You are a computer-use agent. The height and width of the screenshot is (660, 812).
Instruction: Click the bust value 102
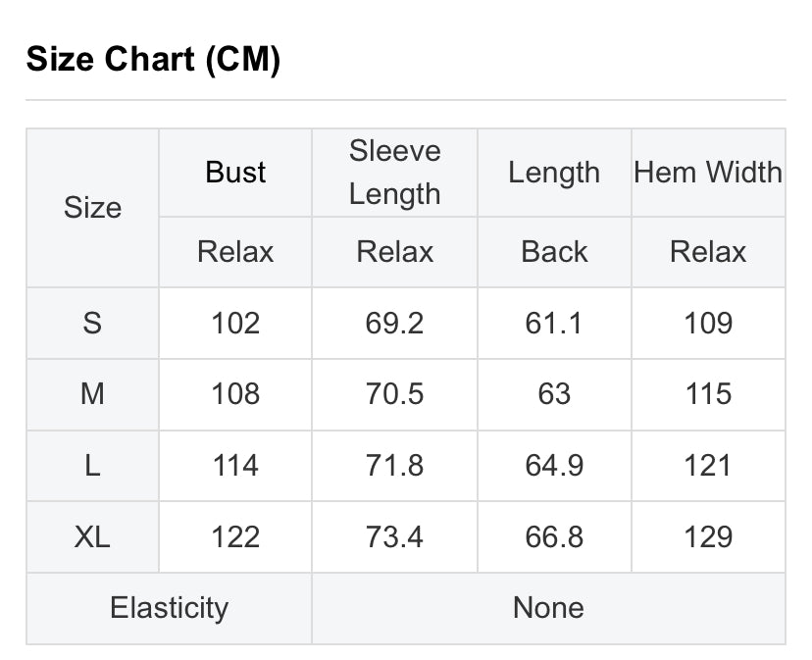tap(235, 324)
